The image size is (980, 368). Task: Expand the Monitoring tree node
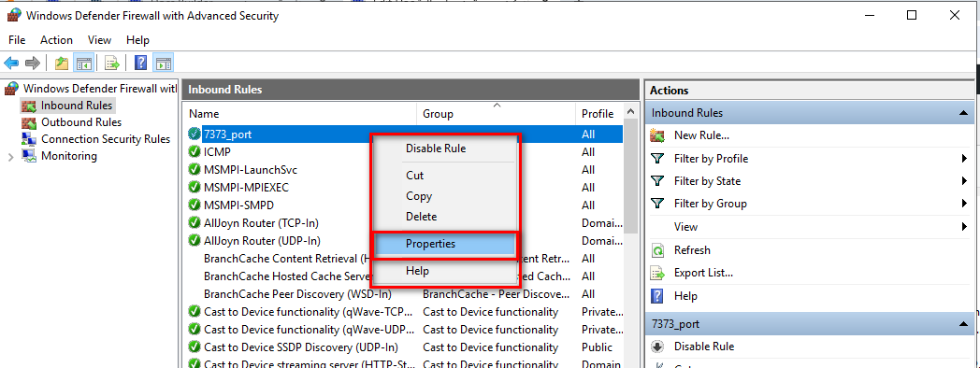[x=10, y=157]
